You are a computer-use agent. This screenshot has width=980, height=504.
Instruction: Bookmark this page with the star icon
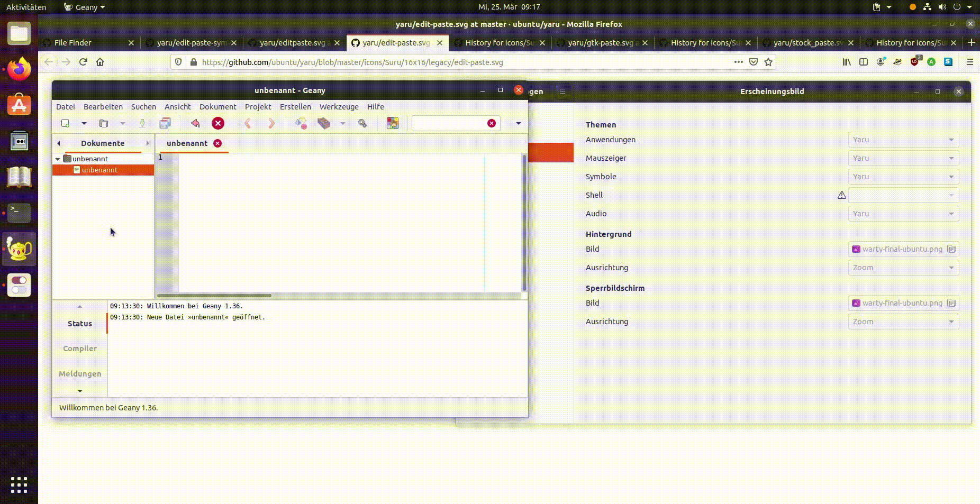tap(768, 62)
